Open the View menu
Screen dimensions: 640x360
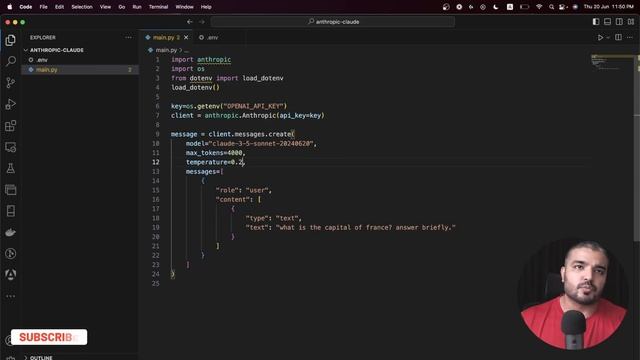105,7
